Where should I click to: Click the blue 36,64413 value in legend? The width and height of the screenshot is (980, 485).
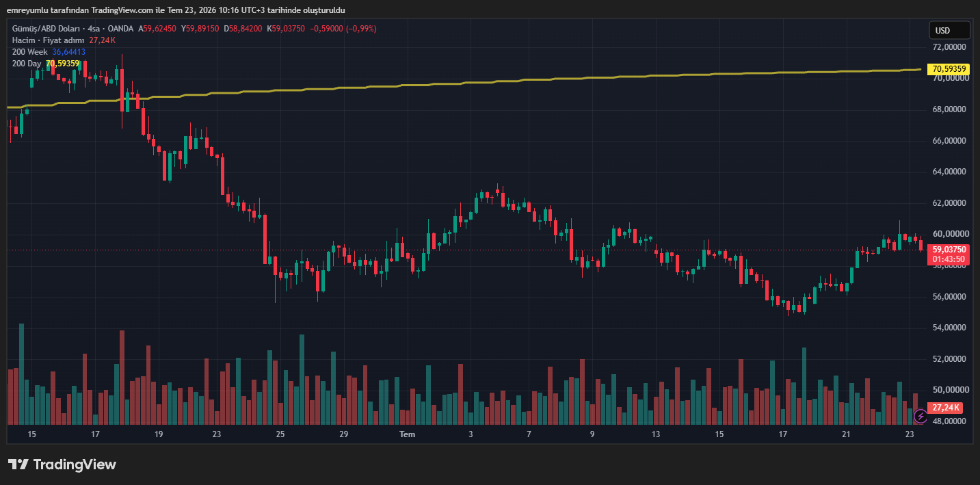69,52
